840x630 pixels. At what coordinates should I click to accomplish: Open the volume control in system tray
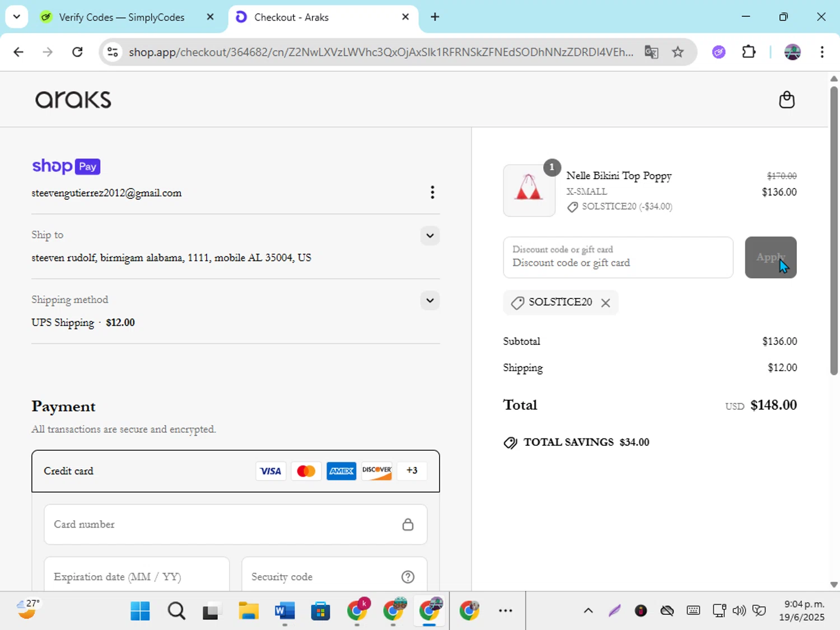(x=739, y=610)
